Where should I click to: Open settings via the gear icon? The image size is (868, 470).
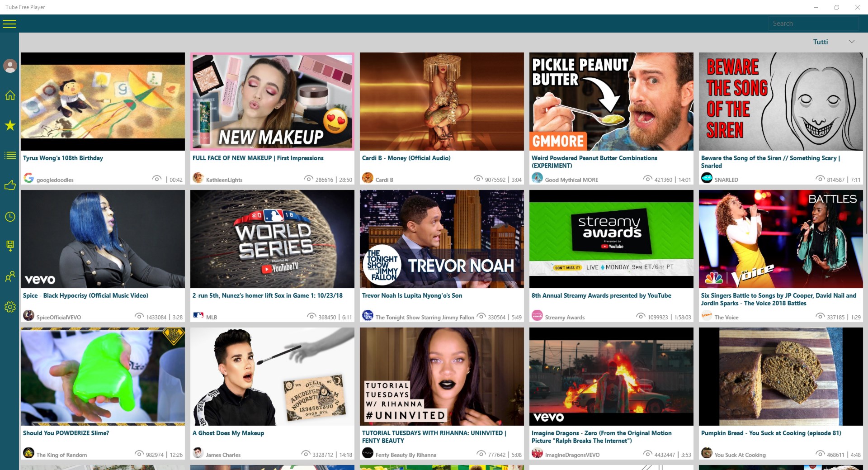(10, 307)
